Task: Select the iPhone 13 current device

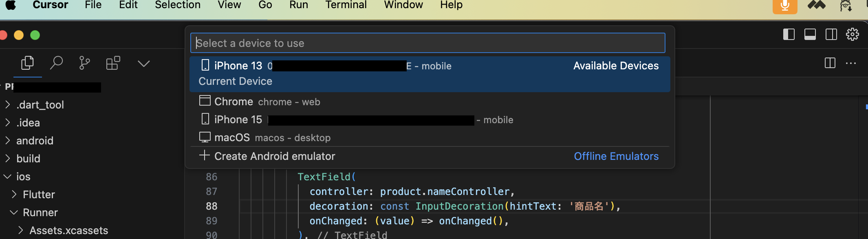Action: coord(430,74)
